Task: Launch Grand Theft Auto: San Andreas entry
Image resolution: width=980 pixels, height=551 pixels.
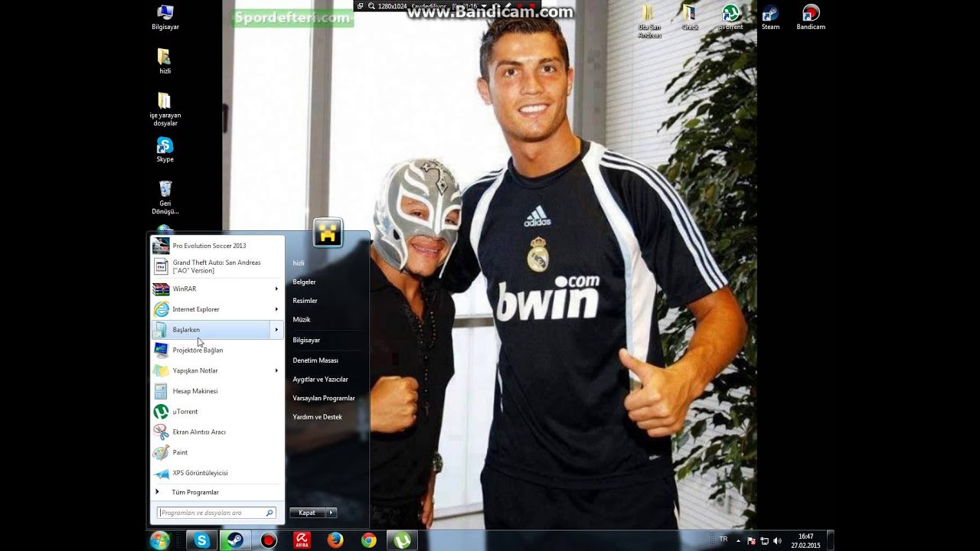Action: (x=217, y=266)
